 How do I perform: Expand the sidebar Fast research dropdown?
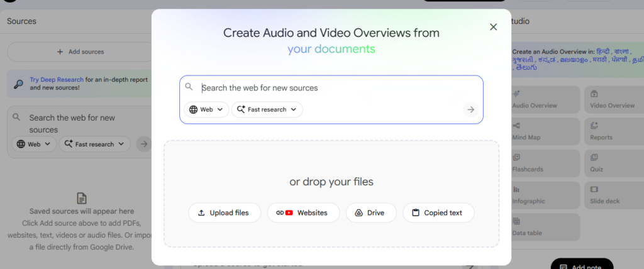point(94,144)
